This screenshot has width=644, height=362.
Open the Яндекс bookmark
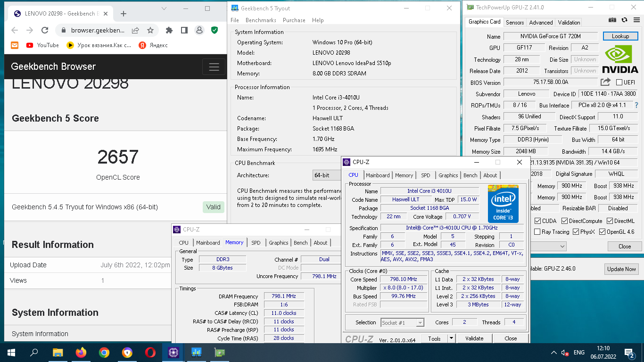pyautogui.click(x=153, y=45)
